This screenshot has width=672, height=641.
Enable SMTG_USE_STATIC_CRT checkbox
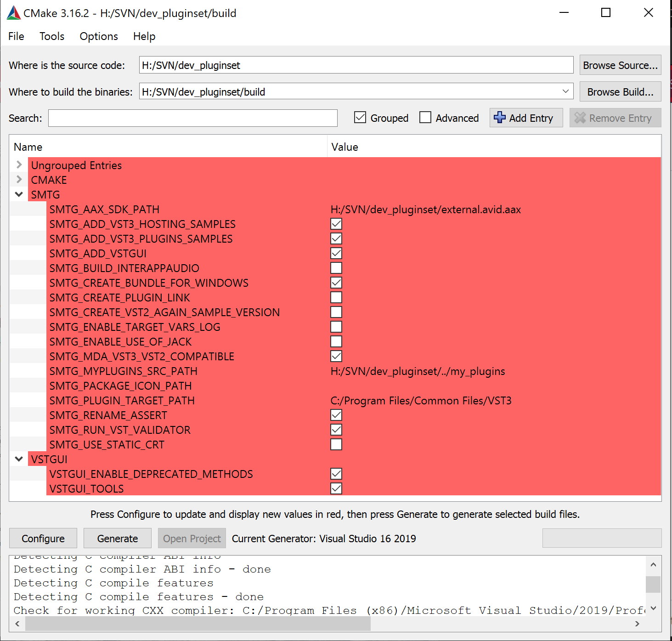click(336, 444)
